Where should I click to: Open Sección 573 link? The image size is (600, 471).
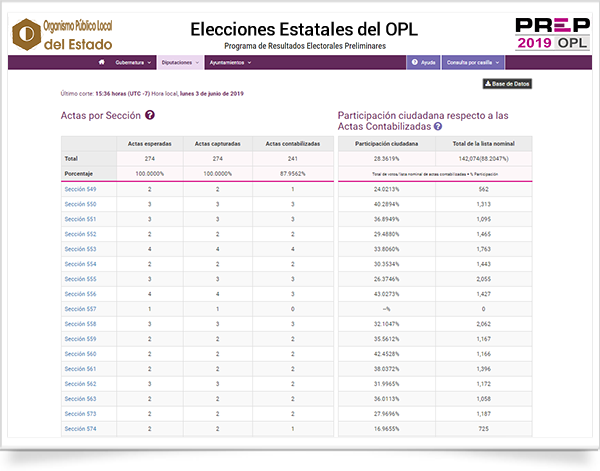[80, 414]
